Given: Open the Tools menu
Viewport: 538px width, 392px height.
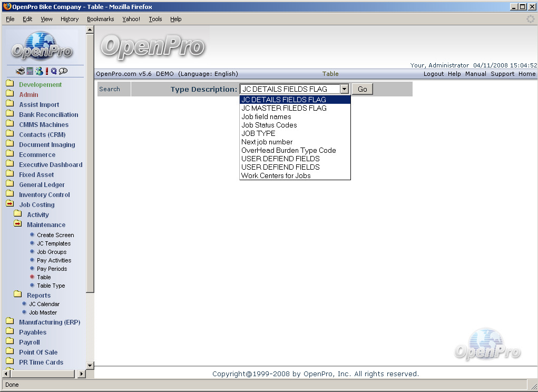Looking at the screenshot, I should (155, 19).
